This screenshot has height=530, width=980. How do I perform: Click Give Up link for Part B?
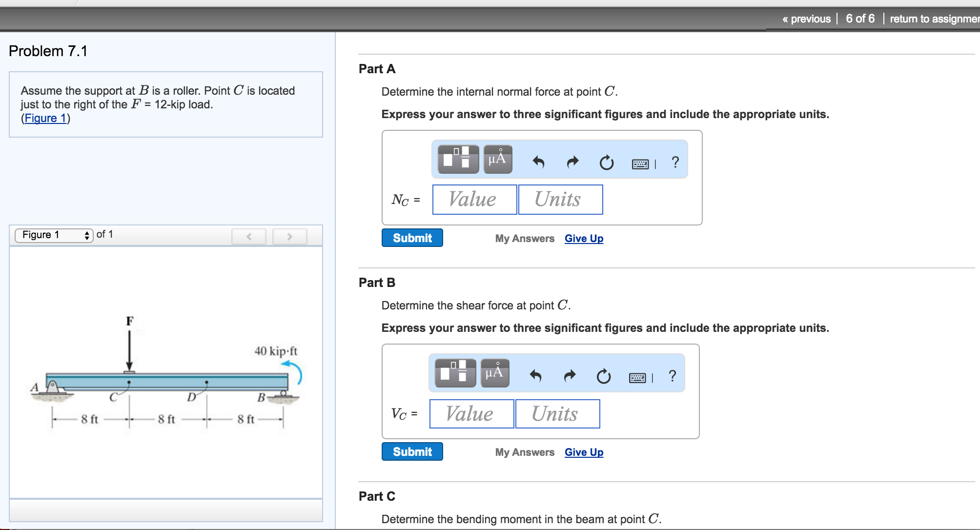click(584, 452)
